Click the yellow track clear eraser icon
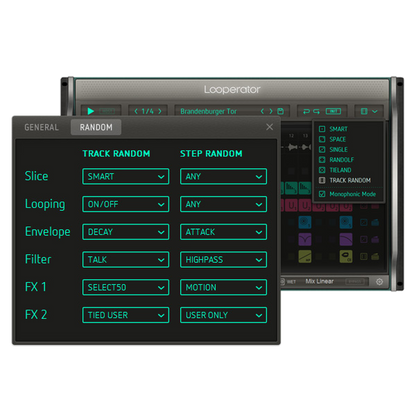416x416 pixels. coord(375,256)
